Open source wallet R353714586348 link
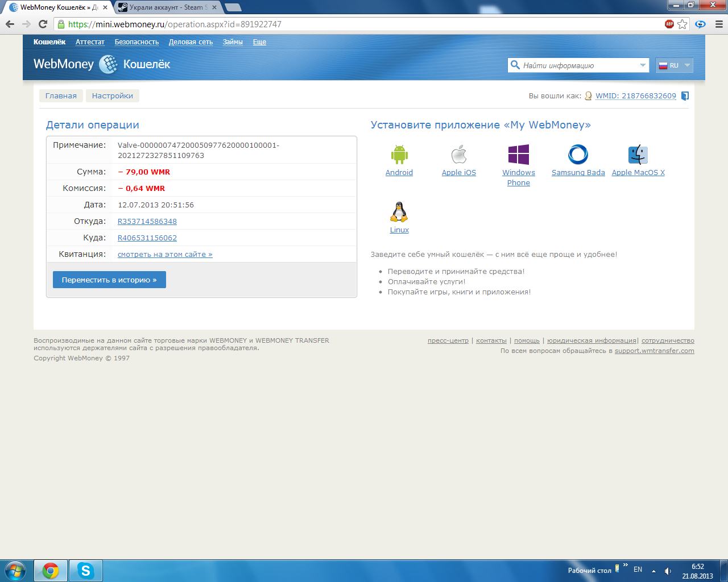 coord(147,221)
